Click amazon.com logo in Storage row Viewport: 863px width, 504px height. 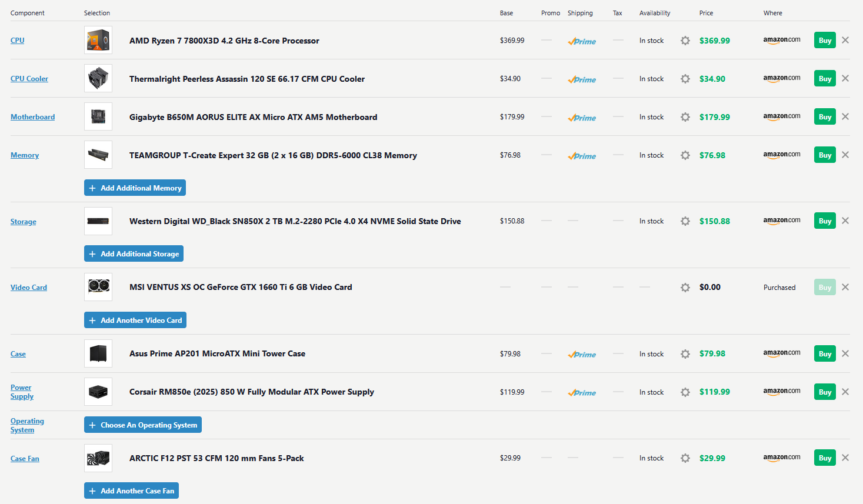pyautogui.click(x=782, y=221)
